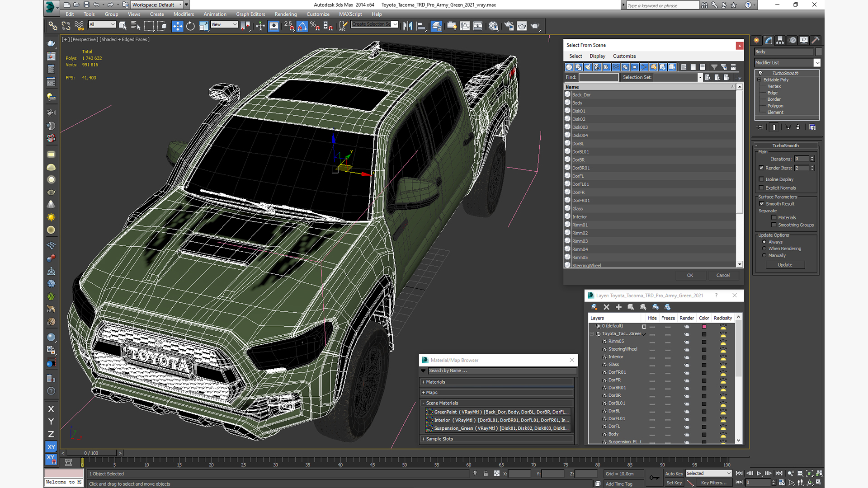This screenshot has height=488, width=868.
Task: Check Separate by Materials option
Action: [x=774, y=218]
